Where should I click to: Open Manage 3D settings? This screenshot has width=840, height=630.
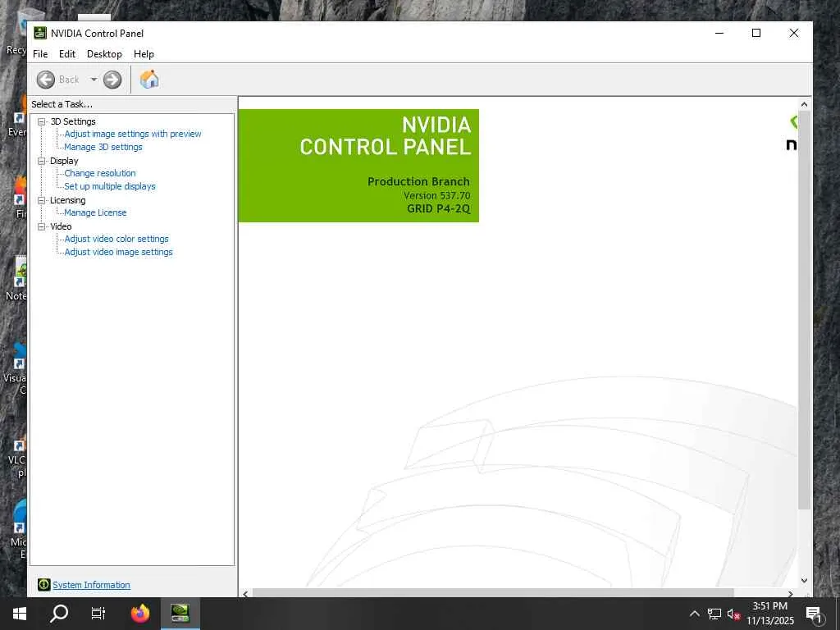pyautogui.click(x=103, y=147)
